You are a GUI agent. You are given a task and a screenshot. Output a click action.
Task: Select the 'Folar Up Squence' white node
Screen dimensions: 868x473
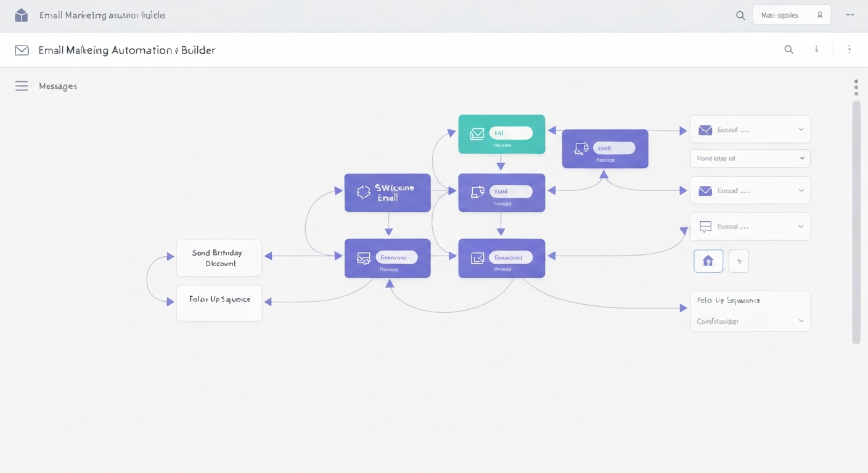(x=219, y=303)
